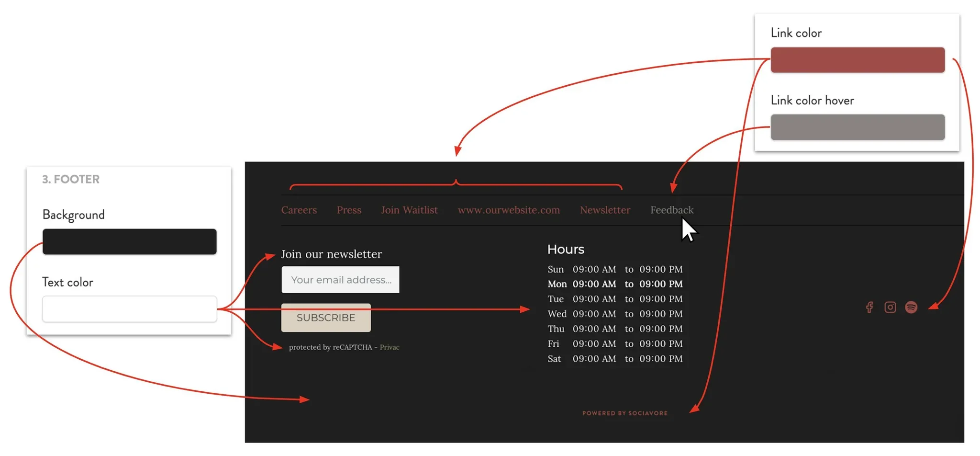The width and height of the screenshot is (980, 456).
Task: Pick the Link color hover swatch
Action: click(x=857, y=127)
